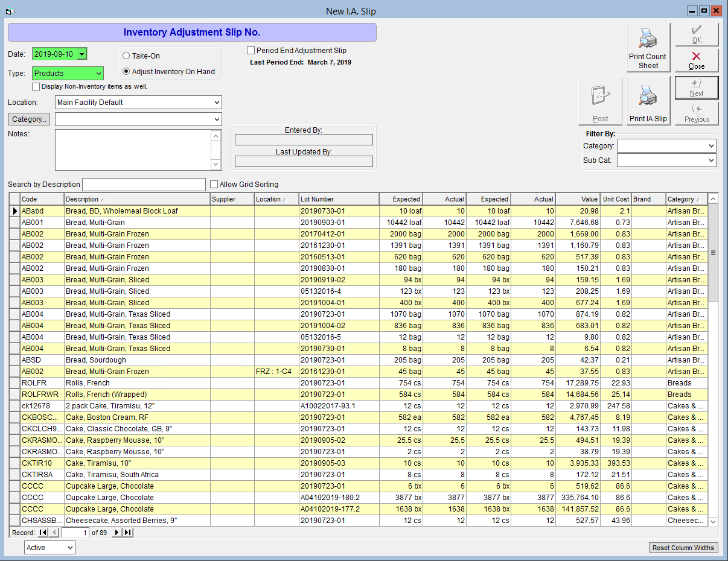
Task: Click unit cost 393.53 cell
Action: [616, 463]
